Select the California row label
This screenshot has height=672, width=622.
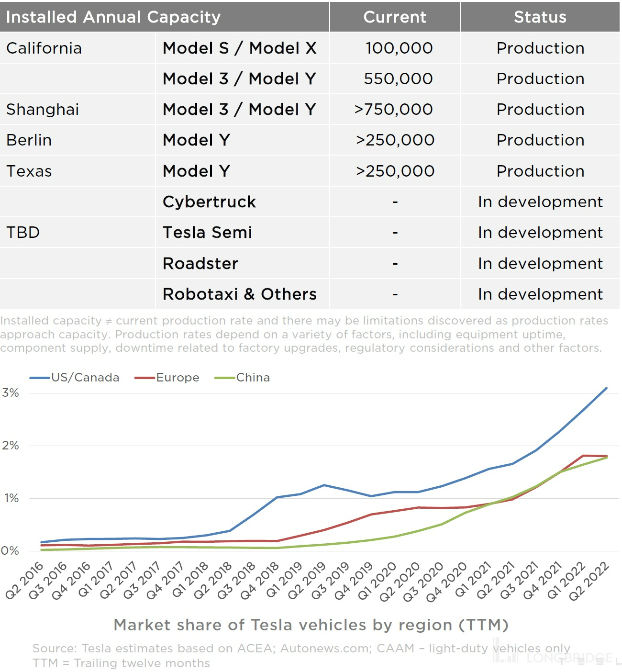pyautogui.click(x=44, y=48)
